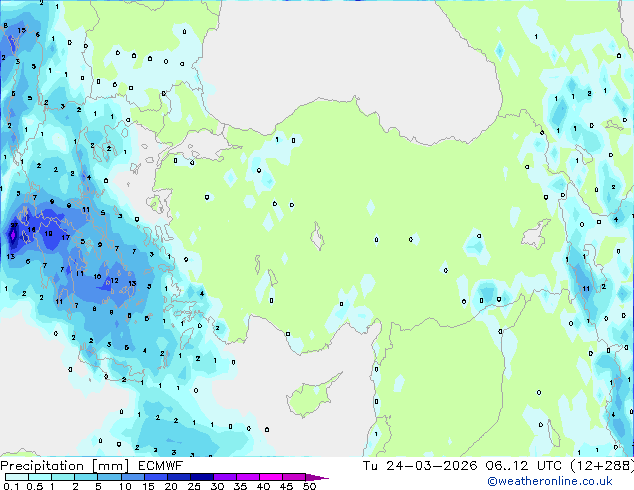Click legend label '30'
This screenshot has height=490, width=634.
217,486
